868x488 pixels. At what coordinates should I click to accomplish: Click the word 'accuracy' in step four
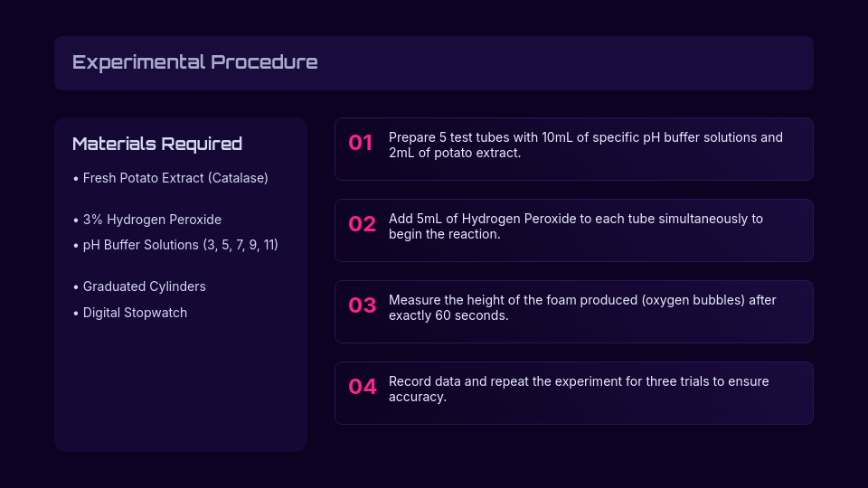point(417,398)
